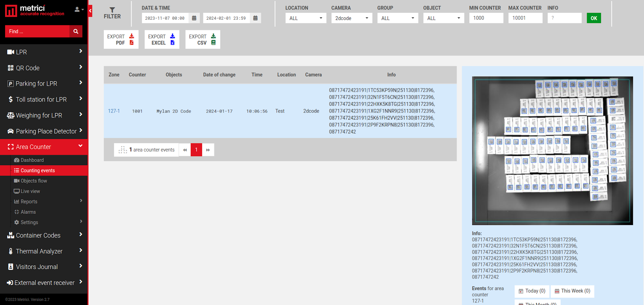
Task: Open zone link 127-1
Action: pos(114,111)
